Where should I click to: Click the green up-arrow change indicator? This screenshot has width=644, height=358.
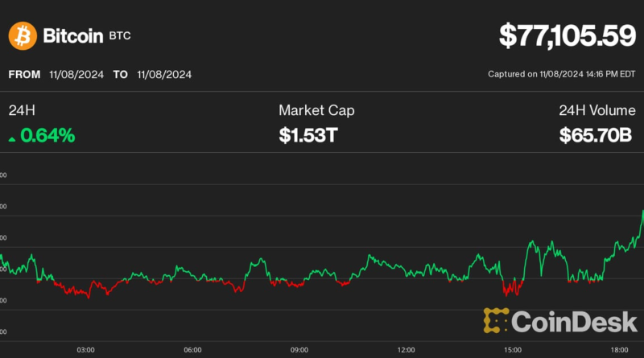12,138
